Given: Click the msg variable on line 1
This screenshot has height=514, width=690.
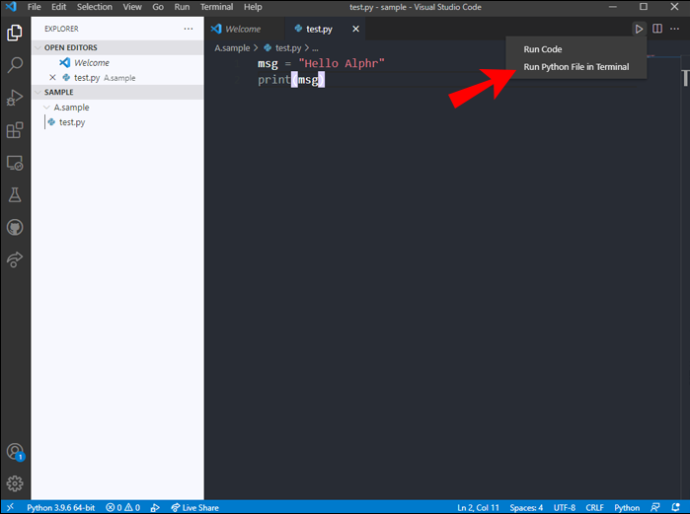Looking at the screenshot, I should click(x=268, y=64).
